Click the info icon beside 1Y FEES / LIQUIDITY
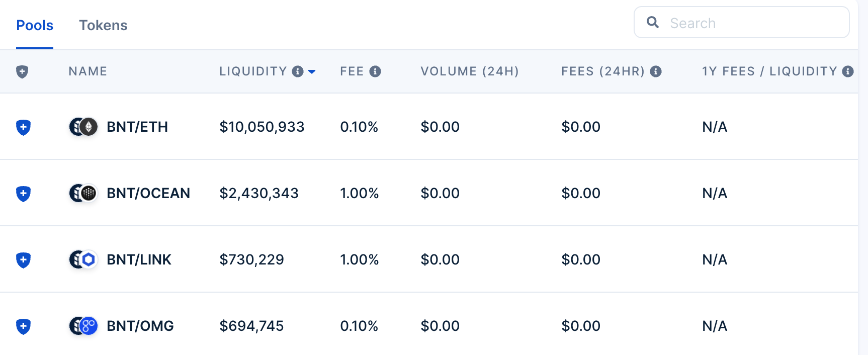The width and height of the screenshot is (868, 355). tap(848, 71)
